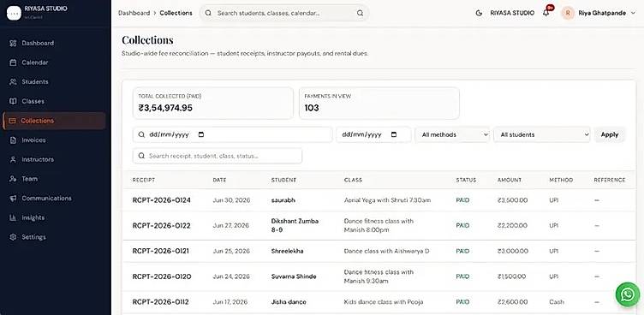Click the Apply button
This screenshot has height=315, width=644.
pyautogui.click(x=610, y=134)
